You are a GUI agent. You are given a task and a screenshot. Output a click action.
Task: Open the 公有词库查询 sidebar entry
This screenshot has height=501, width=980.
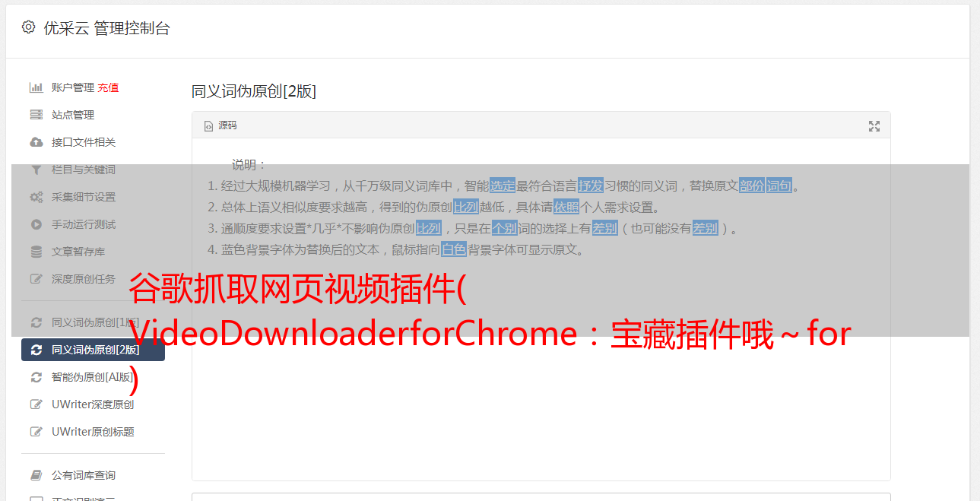point(93,475)
